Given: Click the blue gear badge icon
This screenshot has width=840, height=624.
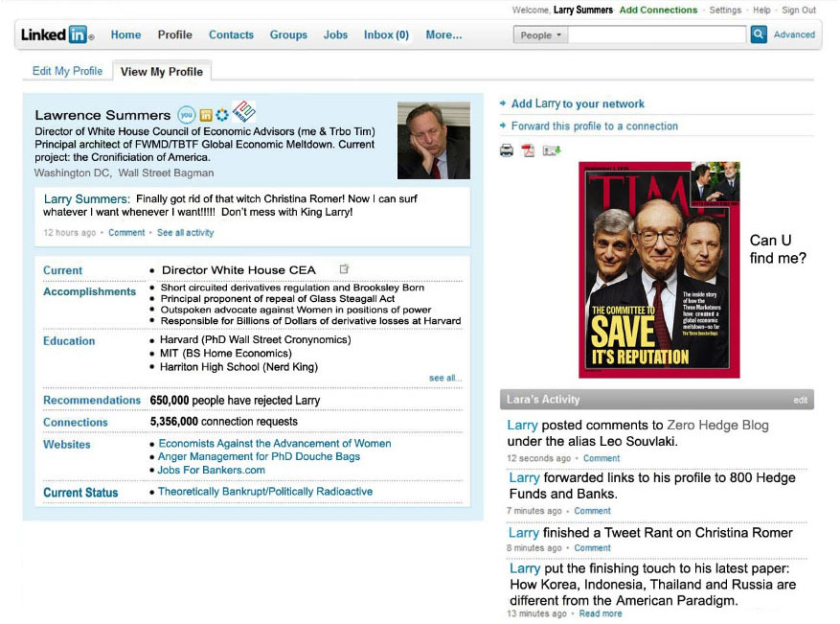Looking at the screenshot, I should (222, 115).
